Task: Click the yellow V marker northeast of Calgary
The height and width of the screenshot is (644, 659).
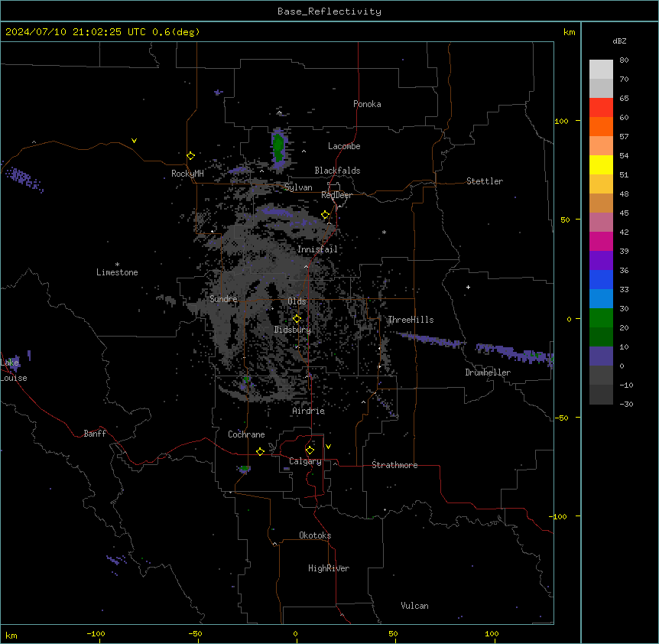Action: point(328,447)
